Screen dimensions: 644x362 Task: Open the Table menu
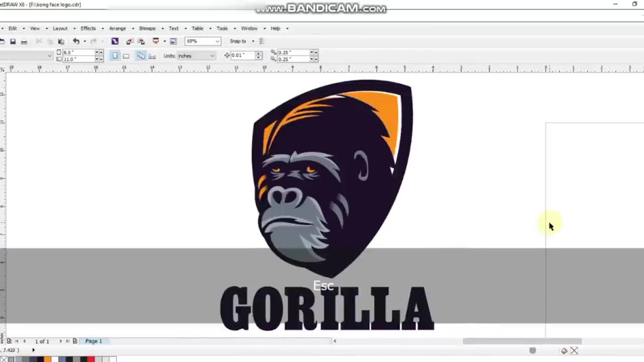coord(197,29)
